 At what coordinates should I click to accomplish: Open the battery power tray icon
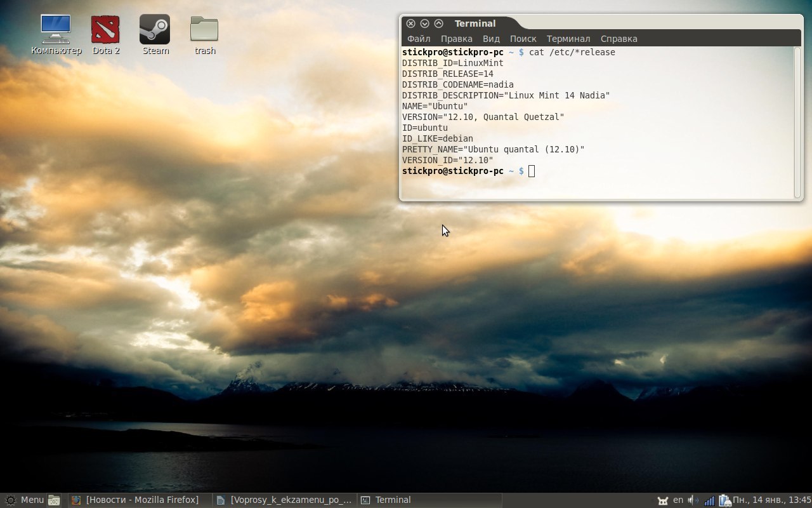point(724,500)
